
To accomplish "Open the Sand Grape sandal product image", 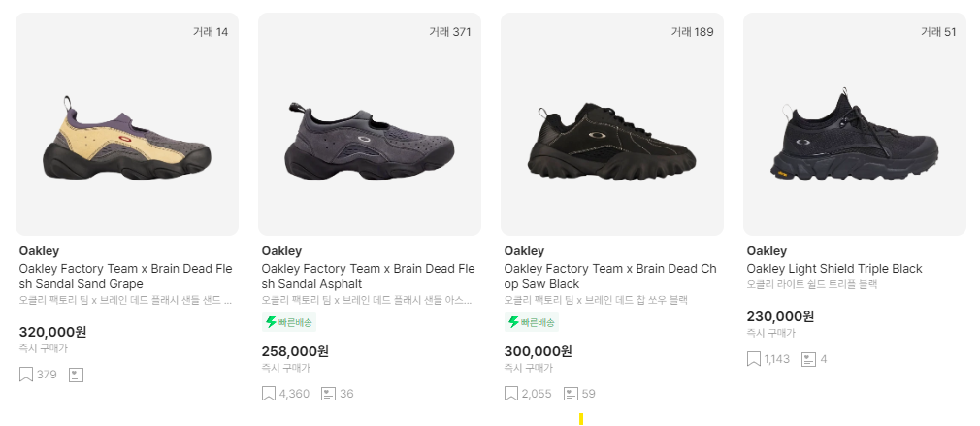I will (x=127, y=124).
